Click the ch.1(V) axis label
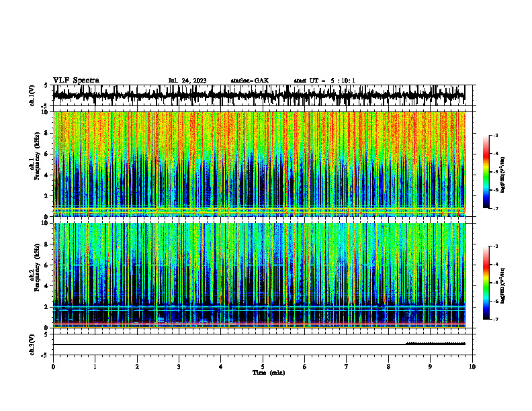The height and width of the screenshot is (411, 532). 32,95
